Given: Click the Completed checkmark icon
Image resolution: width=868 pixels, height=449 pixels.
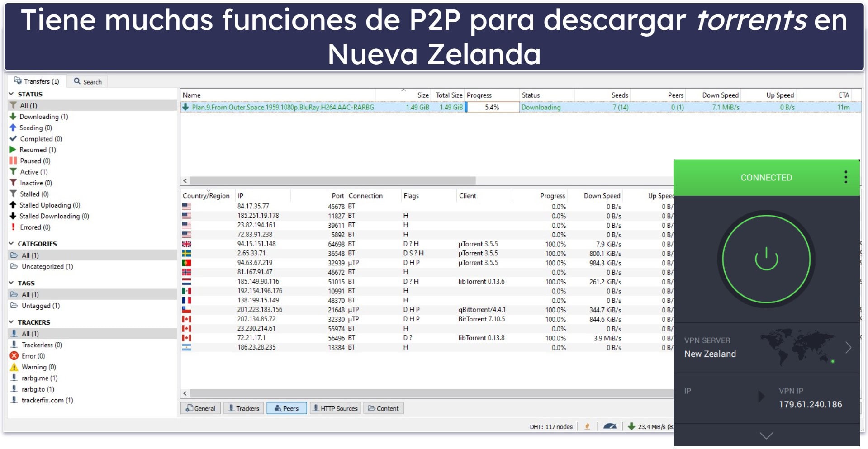Looking at the screenshot, I should (13, 138).
